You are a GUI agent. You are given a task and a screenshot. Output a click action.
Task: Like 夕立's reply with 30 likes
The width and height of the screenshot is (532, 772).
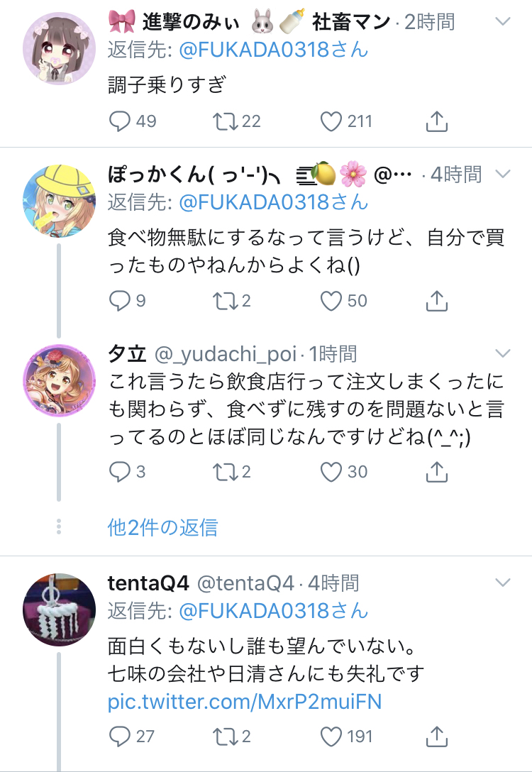click(331, 471)
